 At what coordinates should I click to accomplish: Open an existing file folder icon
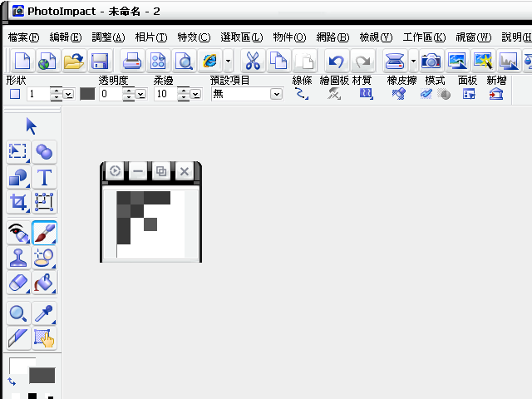click(74, 61)
